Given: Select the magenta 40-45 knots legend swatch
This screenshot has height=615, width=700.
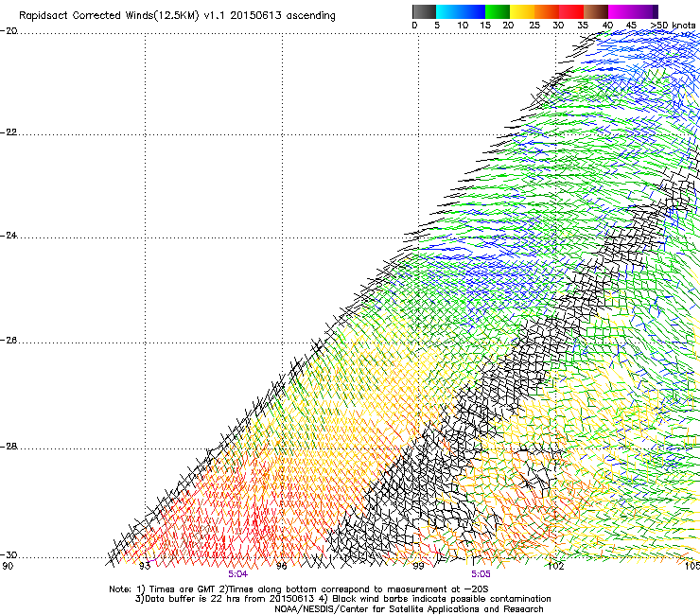Looking at the screenshot, I should pos(621,11).
